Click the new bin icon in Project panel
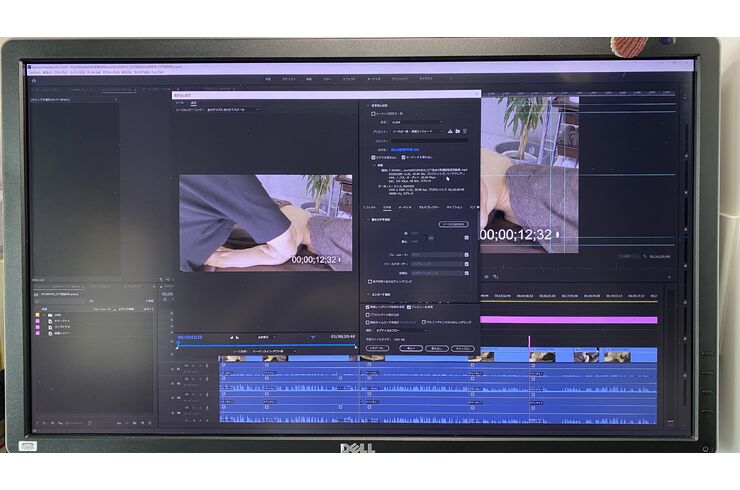Screen dimensions: 740x490 135,423
